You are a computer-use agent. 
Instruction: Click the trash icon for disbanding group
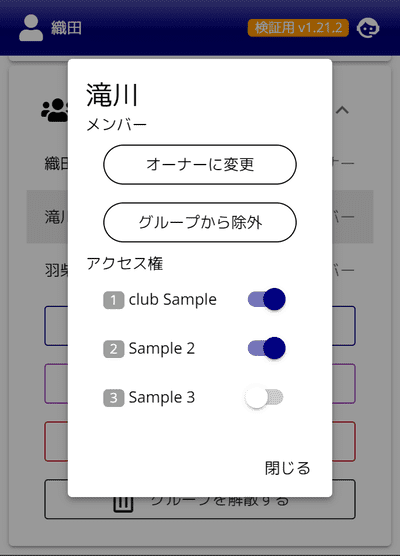[123, 504]
